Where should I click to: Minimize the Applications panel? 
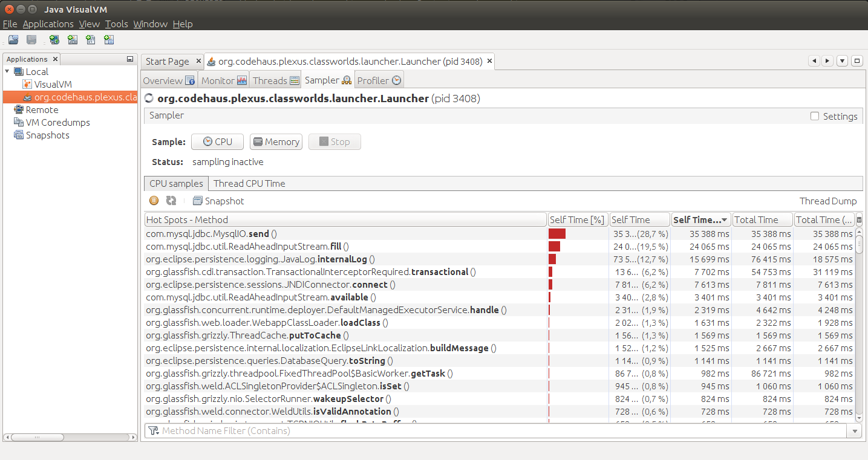pyautogui.click(x=130, y=59)
